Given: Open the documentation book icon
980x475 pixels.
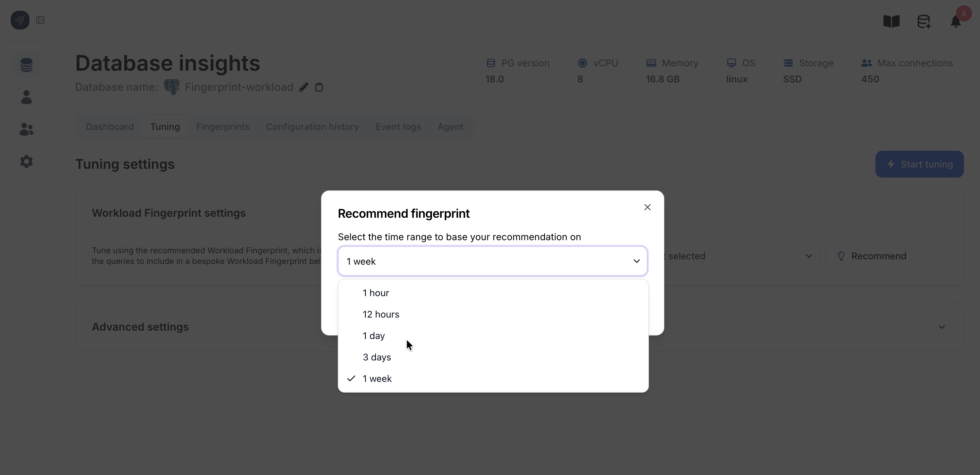Looking at the screenshot, I should (891, 21).
